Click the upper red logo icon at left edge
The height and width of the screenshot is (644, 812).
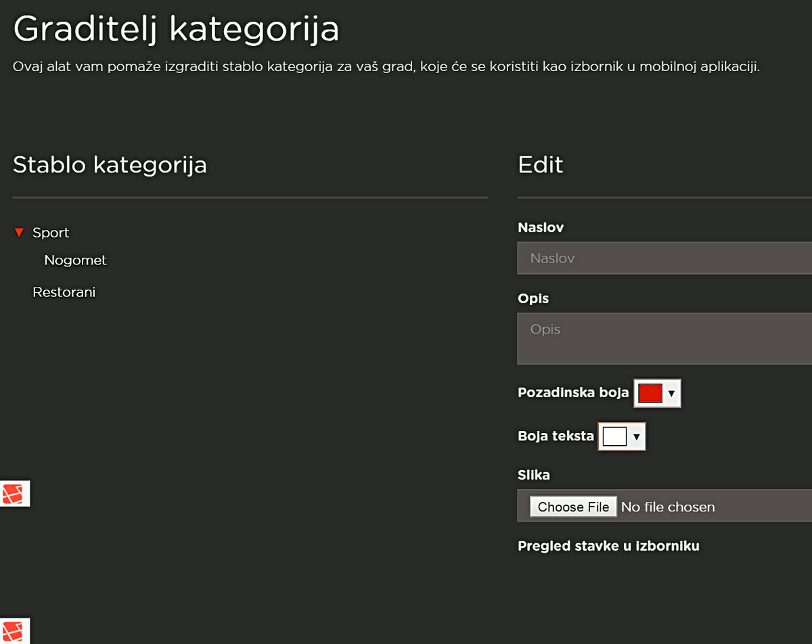coord(14,495)
